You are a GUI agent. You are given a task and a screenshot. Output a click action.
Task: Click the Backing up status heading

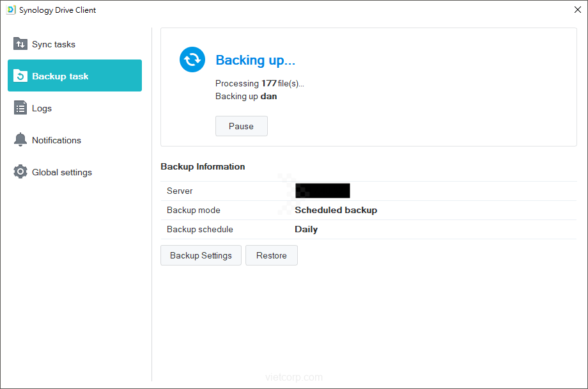pos(255,60)
